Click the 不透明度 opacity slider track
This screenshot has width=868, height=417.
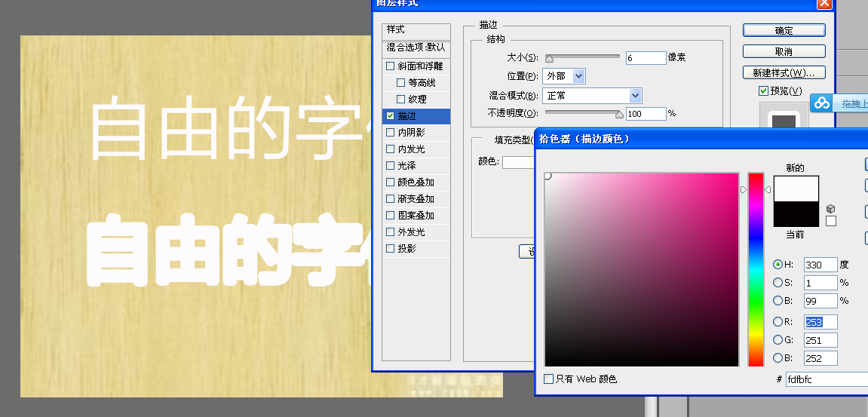tap(582, 112)
